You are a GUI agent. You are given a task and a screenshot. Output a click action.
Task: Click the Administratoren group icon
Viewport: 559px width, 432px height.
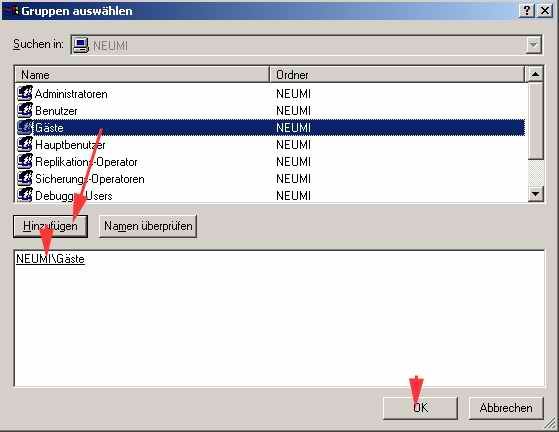point(25,93)
